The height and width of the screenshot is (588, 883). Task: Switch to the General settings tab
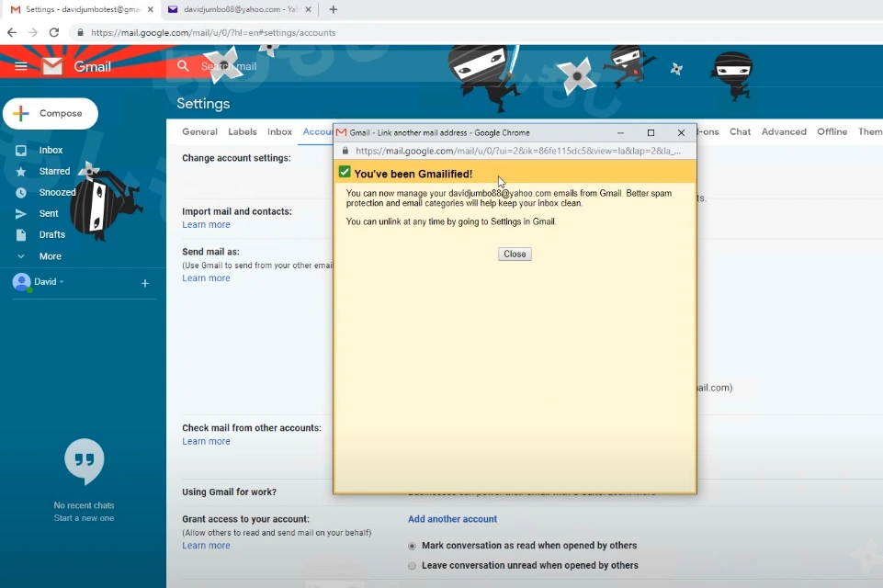click(200, 131)
